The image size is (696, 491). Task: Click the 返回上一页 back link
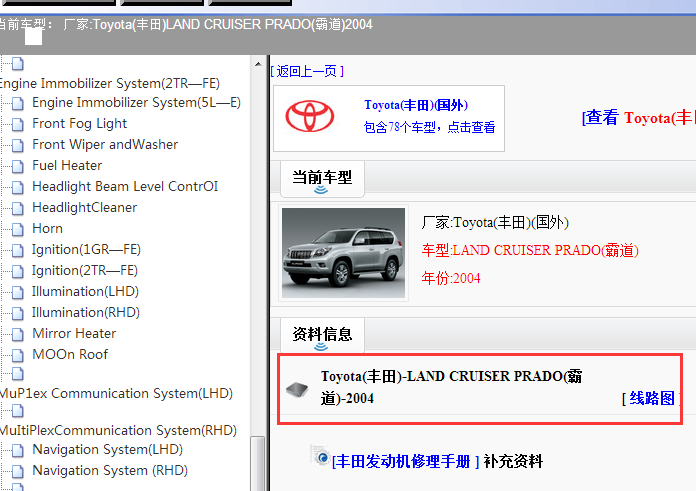point(307,71)
